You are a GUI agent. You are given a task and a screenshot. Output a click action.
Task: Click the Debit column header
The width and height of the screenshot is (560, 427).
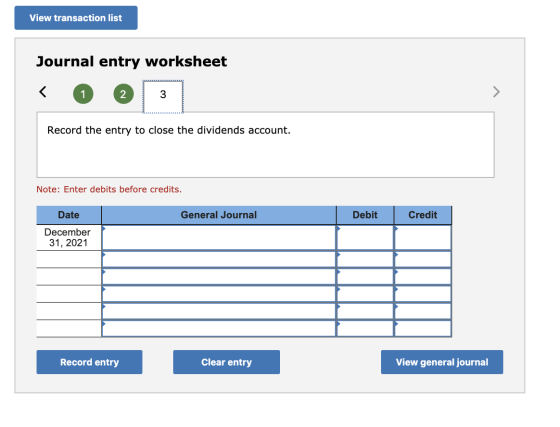pos(365,215)
